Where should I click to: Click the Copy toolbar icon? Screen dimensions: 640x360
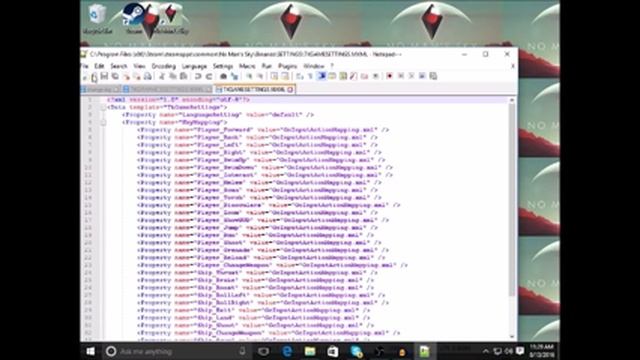pos(173,76)
